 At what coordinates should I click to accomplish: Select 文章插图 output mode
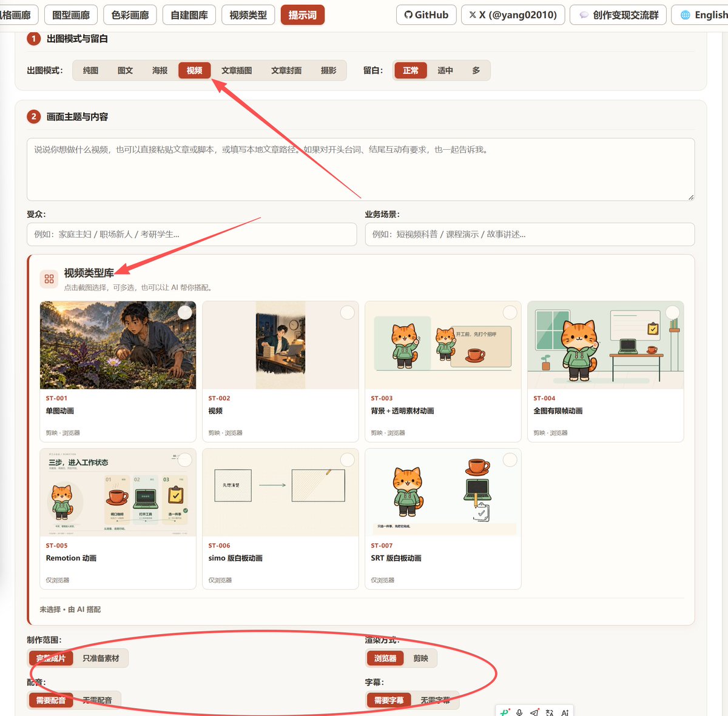[x=237, y=70]
